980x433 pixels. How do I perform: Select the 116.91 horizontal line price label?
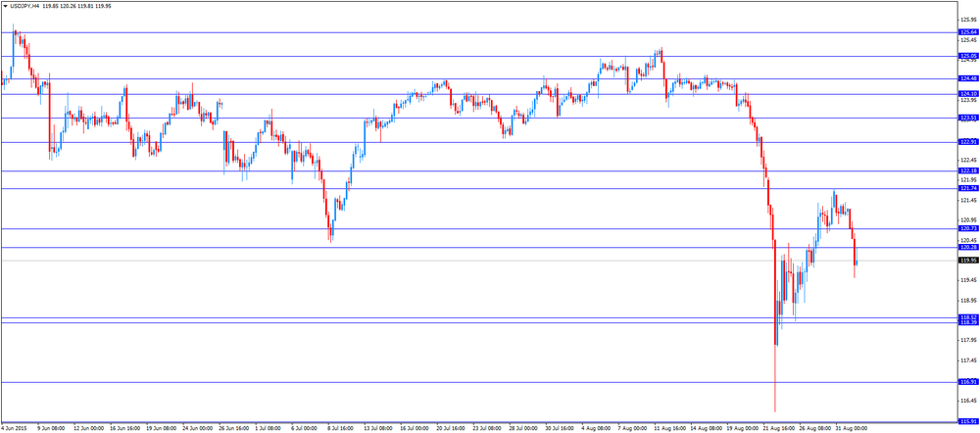(967, 382)
